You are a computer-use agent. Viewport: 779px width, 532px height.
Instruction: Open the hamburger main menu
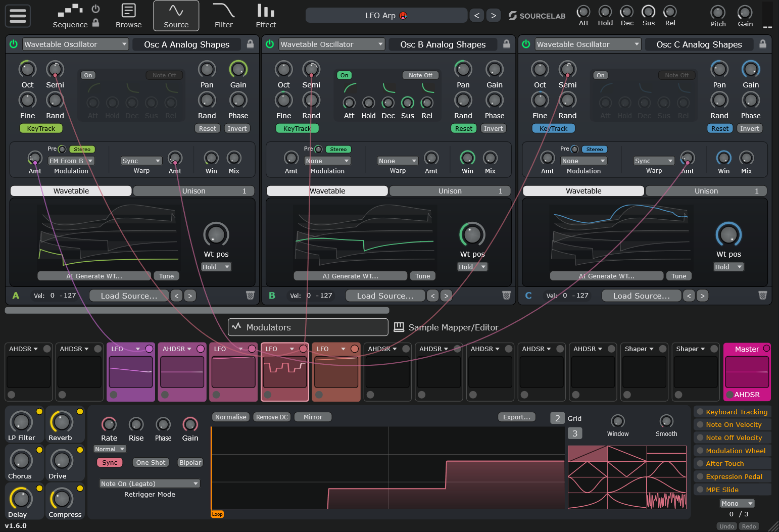pos(18,16)
